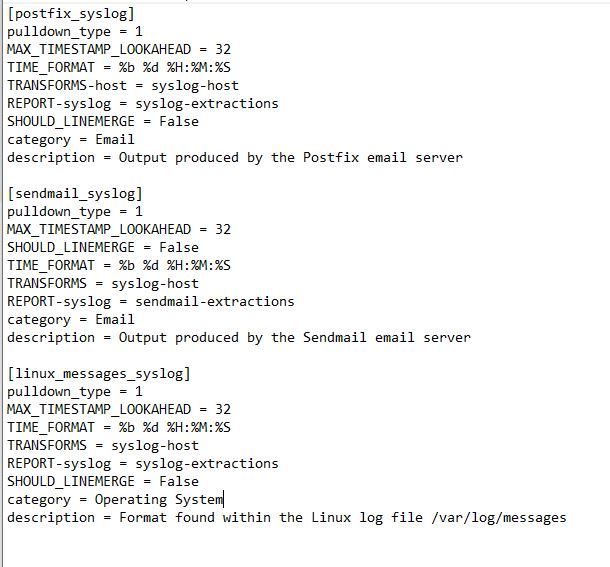This screenshot has width=610, height=567.
Task: Click 'REPORT-syslog = syslog-extractions' under postfix_syslog
Action: pyautogui.click(x=143, y=104)
